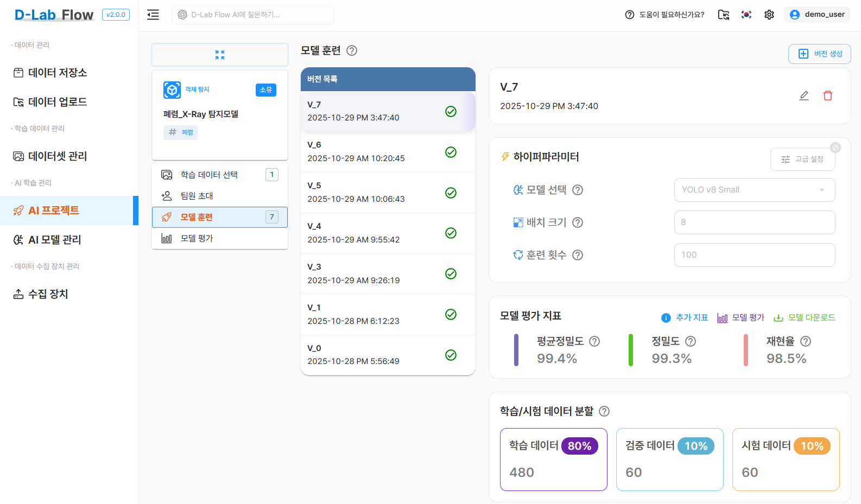The width and height of the screenshot is (861, 504).
Task: Click the Korean flag language icon
Action: pyautogui.click(x=746, y=15)
